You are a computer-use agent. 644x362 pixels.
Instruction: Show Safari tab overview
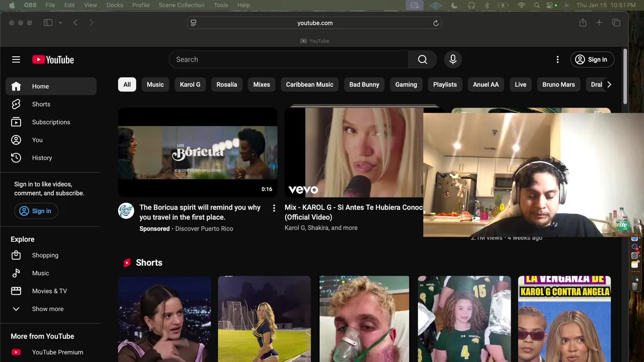tap(616, 23)
